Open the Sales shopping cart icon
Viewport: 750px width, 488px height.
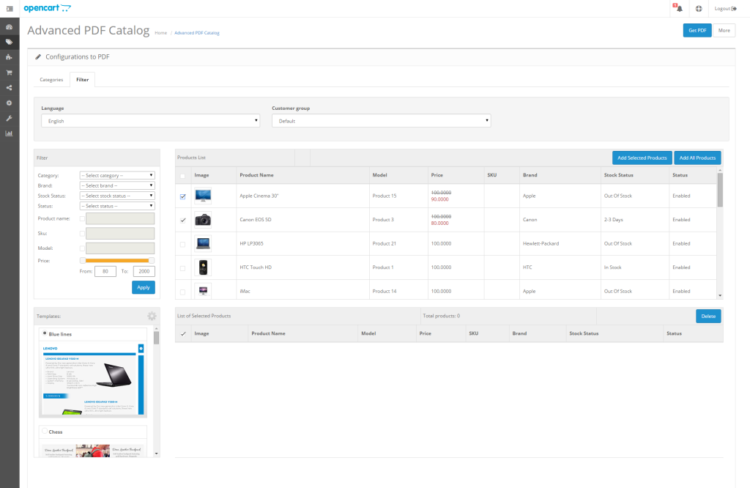point(9,72)
